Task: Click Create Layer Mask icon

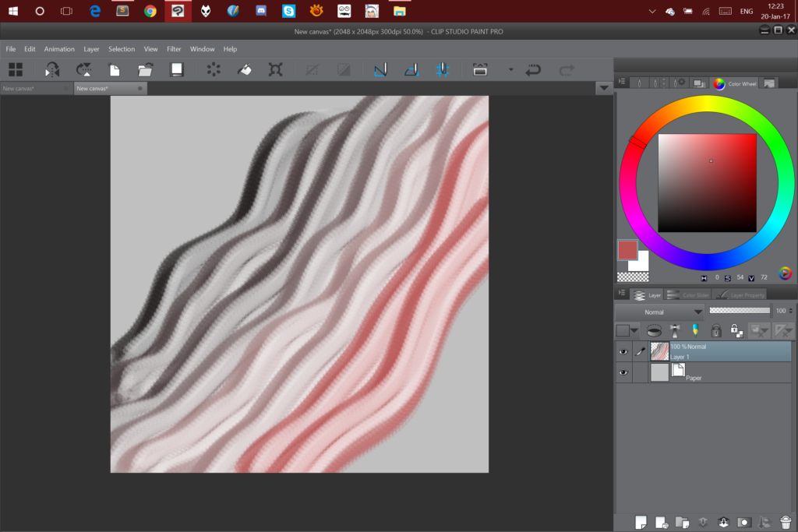Action: [x=744, y=522]
